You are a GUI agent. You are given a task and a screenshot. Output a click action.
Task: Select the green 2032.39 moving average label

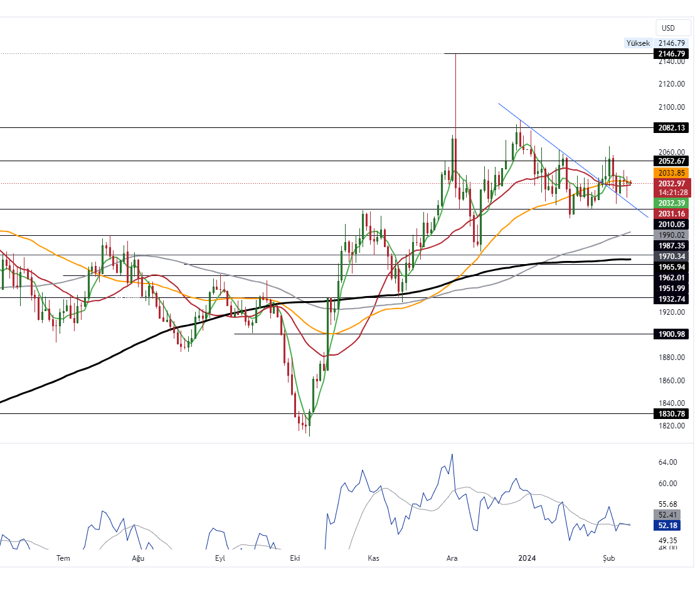click(x=671, y=203)
